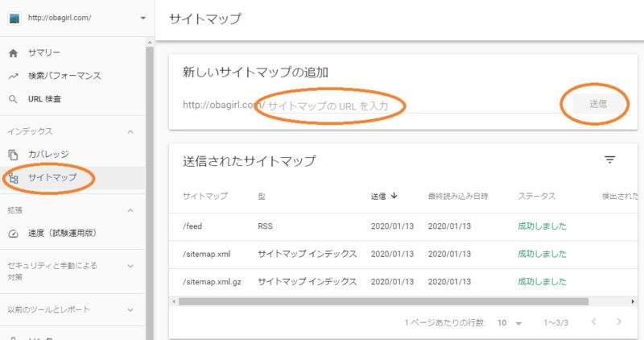Click the 1～3/3 pagination count
This screenshot has height=340, width=644.
coord(555,323)
